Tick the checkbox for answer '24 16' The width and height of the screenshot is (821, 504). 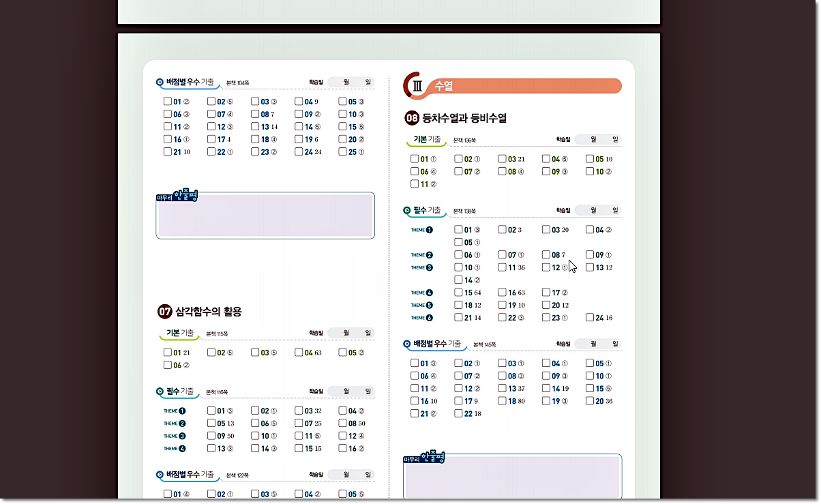tap(590, 318)
